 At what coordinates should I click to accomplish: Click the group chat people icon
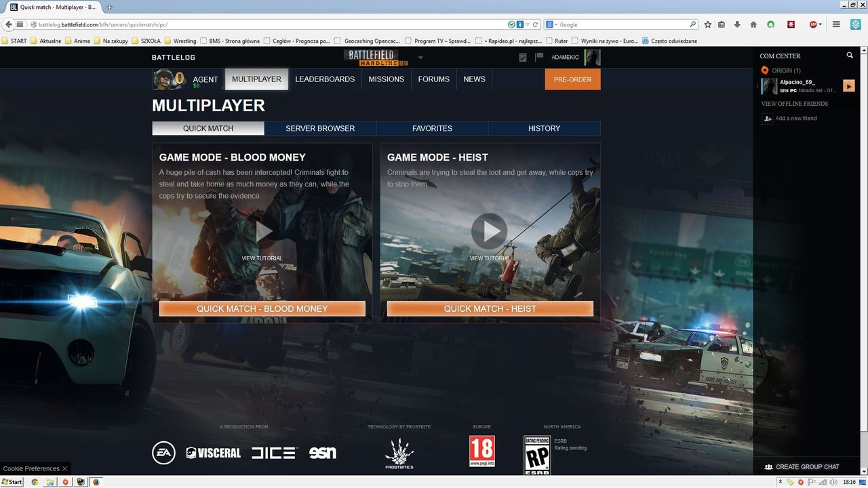pos(768,467)
